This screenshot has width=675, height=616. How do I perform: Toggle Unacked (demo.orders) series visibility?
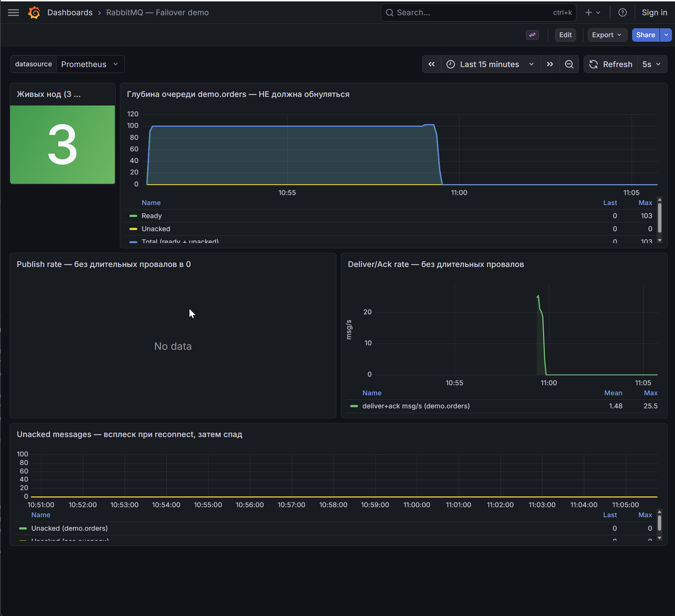pos(70,528)
